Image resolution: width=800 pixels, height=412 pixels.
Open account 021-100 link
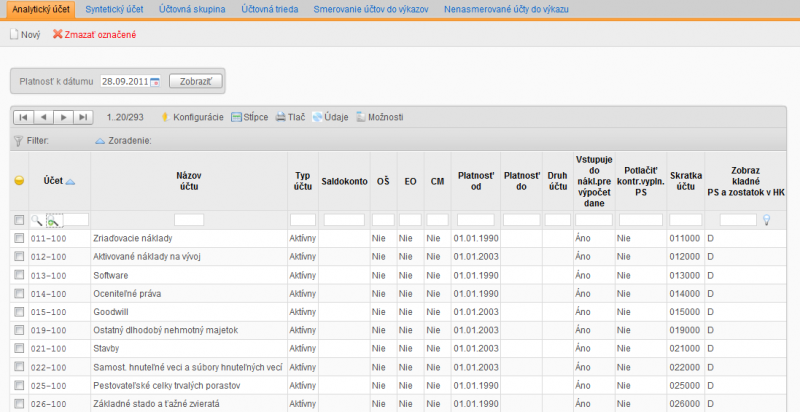coord(48,349)
